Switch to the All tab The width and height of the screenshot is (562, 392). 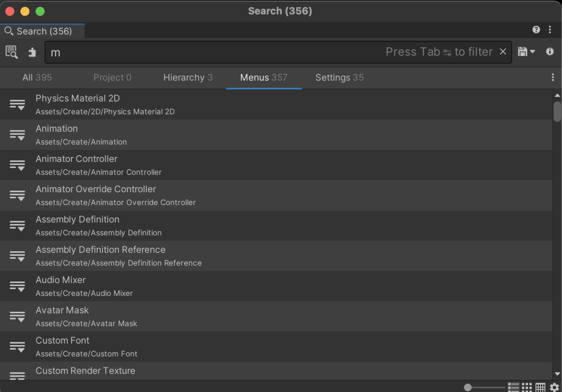click(37, 77)
